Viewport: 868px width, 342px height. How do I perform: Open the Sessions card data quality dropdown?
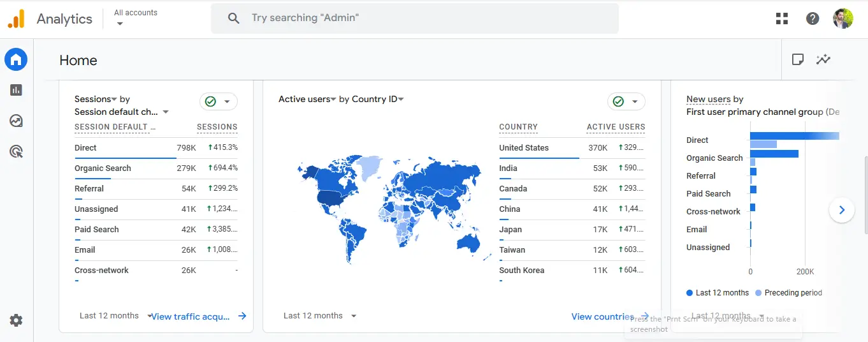point(219,101)
